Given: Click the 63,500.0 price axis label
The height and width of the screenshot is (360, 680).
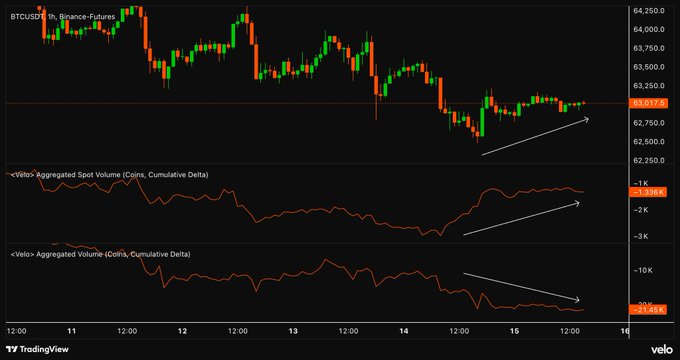Looking at the screenshot, I should click(649, 67).
